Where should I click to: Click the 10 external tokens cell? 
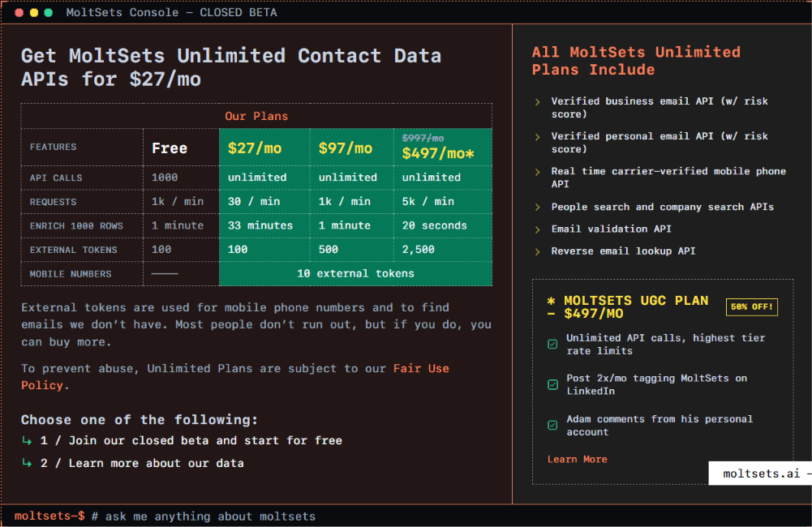(x=355, y=273)
